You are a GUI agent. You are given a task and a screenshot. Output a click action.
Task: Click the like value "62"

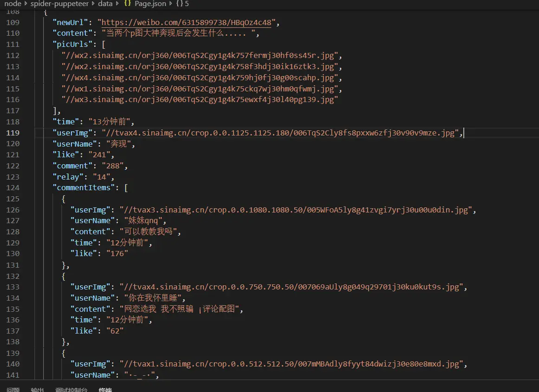click(115, 331)
